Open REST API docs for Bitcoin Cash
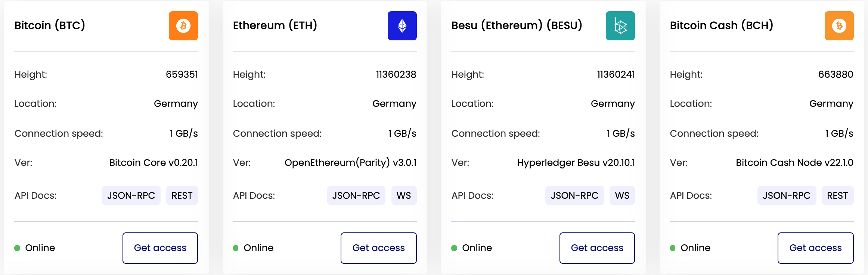 837,195
